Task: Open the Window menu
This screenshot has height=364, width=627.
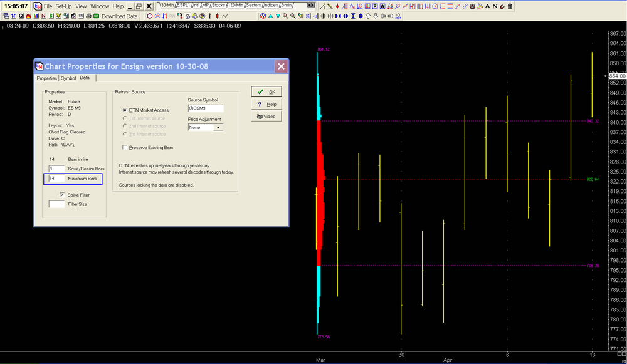Action: pyautogui.click(x=100, y=6)
